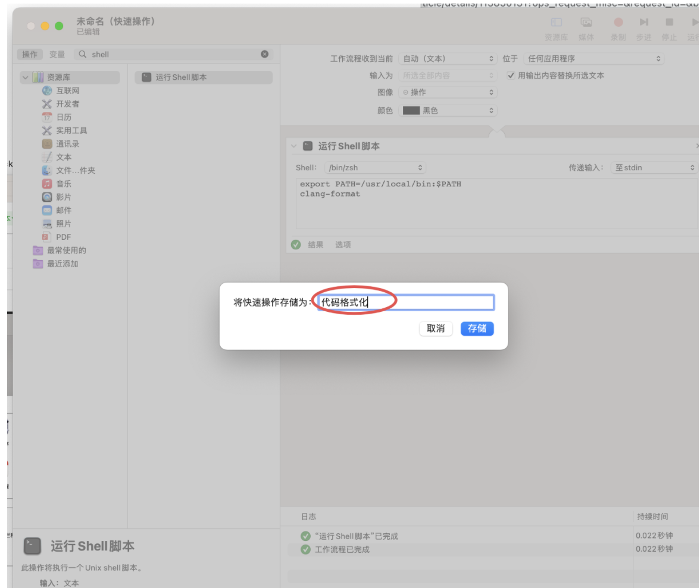Select the 文件…件夹 category icon
The width and height of the screenshot is (700, 588).
[47, 171]
